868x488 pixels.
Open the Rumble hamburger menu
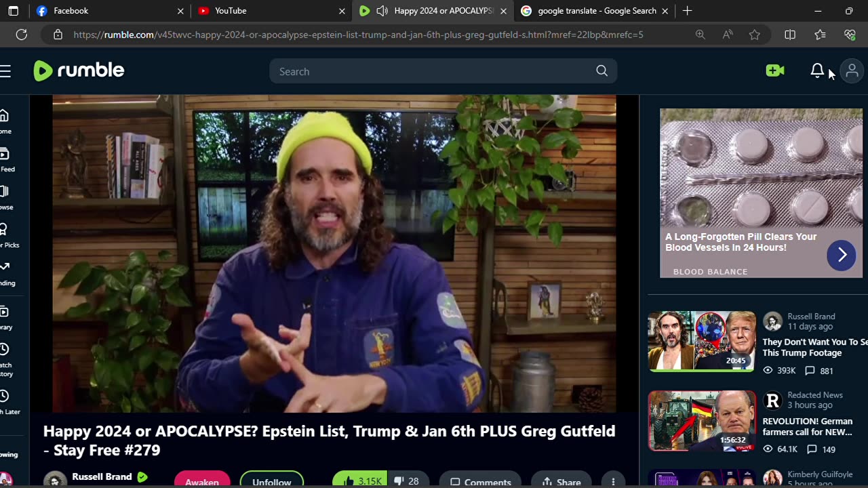(5, 71)
